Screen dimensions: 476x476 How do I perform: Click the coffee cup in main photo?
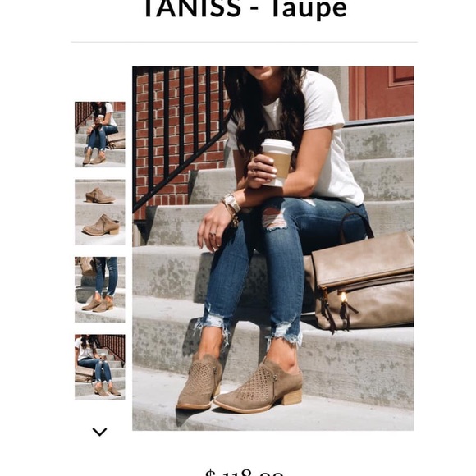pos(277,162)
